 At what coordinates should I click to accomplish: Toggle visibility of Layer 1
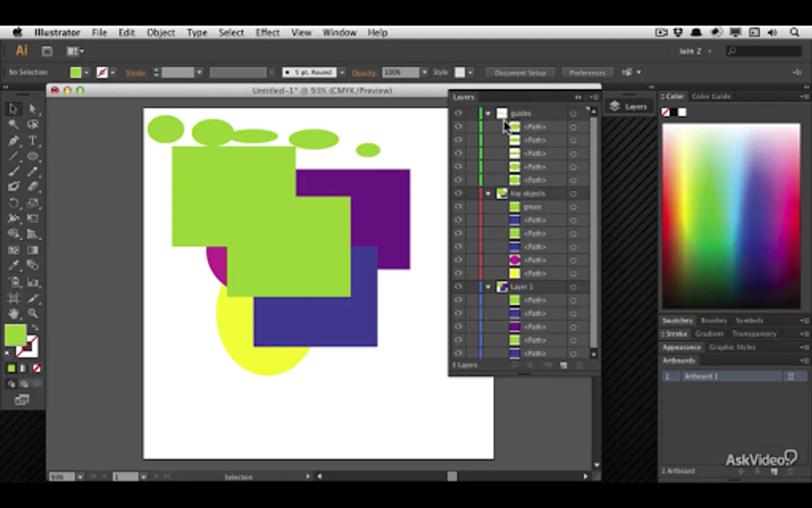point(458,287)
